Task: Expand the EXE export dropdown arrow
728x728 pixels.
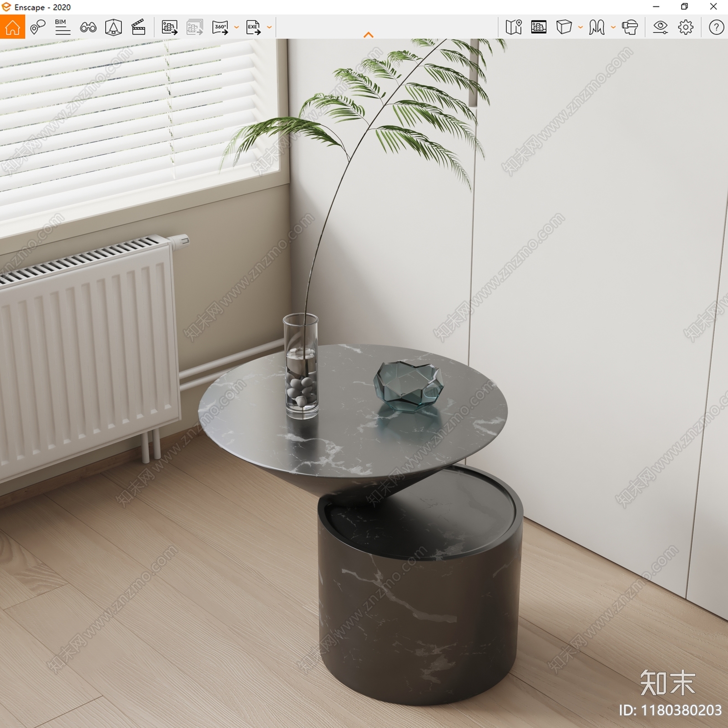Action: click(x=269, y=27)
